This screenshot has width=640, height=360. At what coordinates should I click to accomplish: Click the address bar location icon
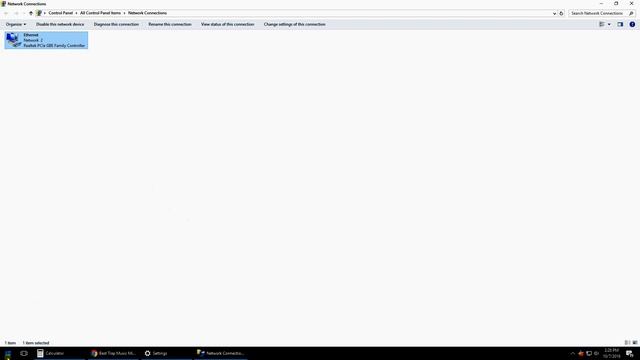tap(39, 13)
